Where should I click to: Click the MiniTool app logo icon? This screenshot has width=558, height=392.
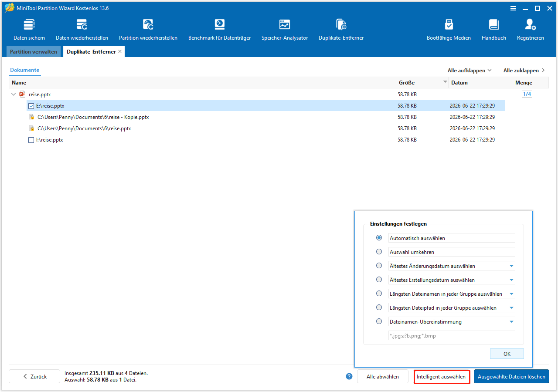coord(9,8)
